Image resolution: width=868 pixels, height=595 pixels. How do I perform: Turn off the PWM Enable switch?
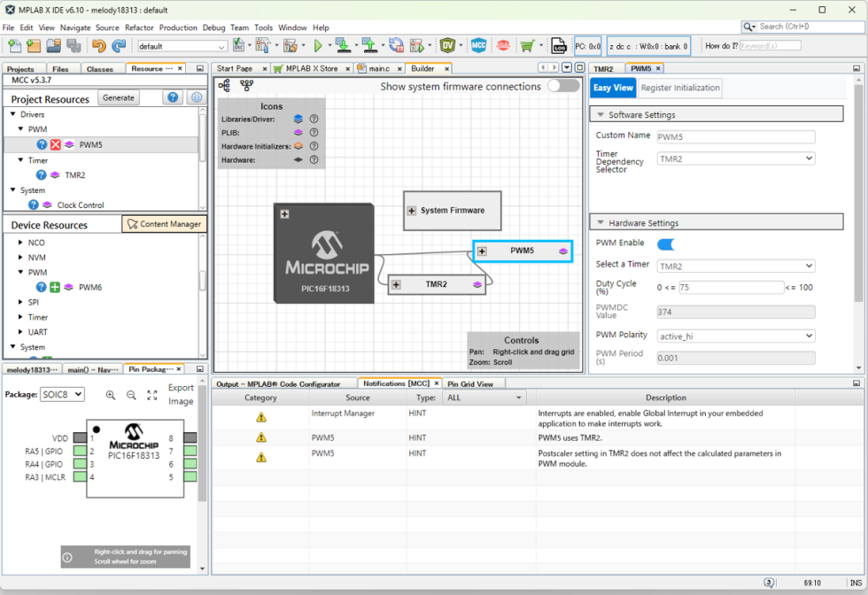tap(665, 244)
